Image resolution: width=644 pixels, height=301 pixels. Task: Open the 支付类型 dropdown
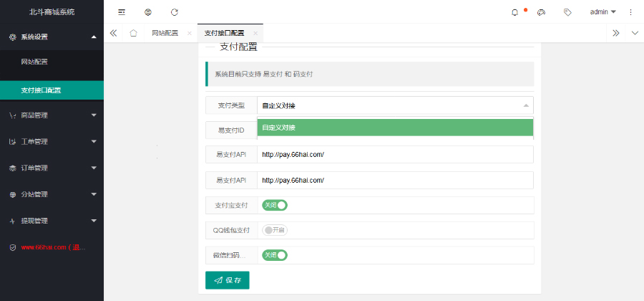point(394,105)
